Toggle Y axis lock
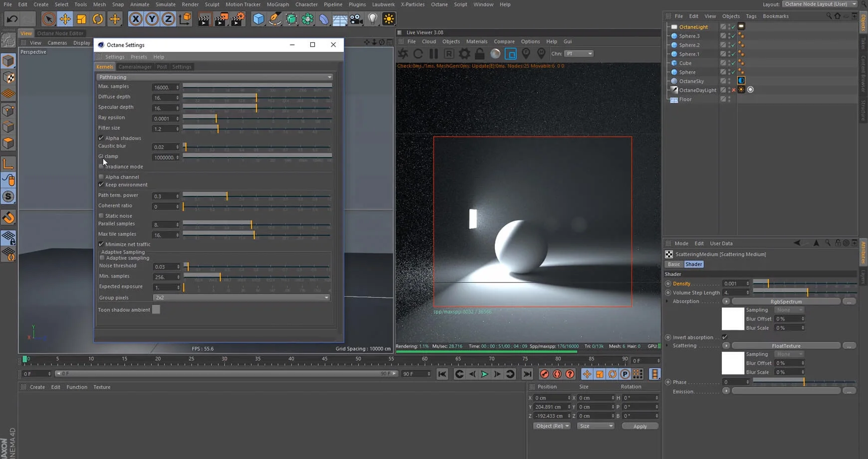The width and height of the screenshot is (868, 459). (x=152, y=19)
